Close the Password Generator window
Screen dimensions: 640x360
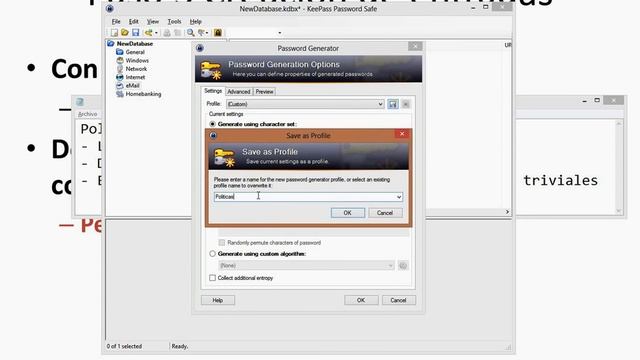tap(415, 46)
